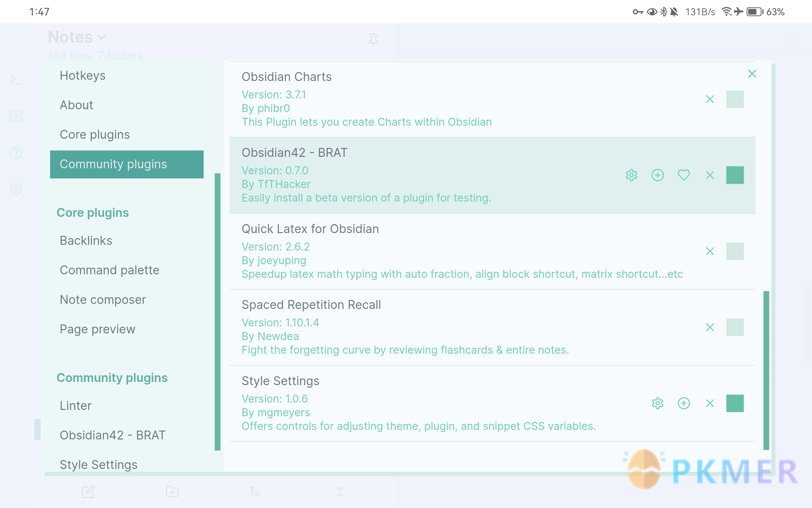Open settings gear in left ribbon

coord(16,189)
